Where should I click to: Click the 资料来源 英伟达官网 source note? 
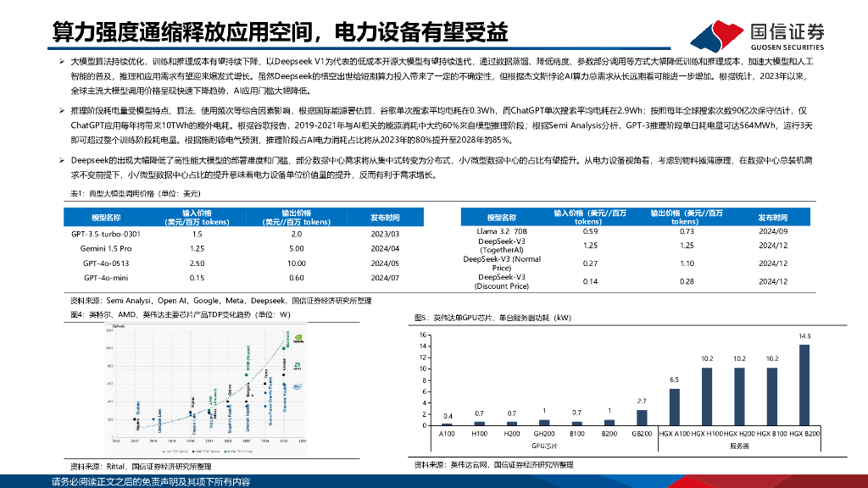coord(494,465)
